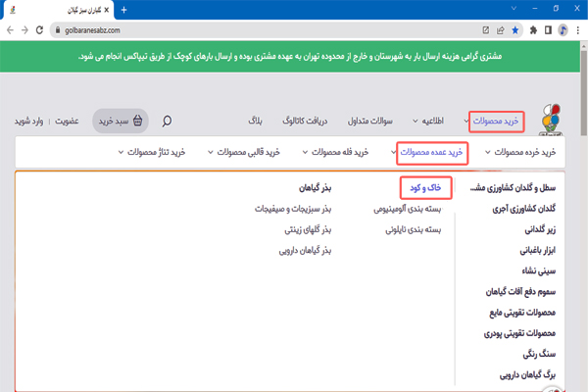588x392 pixels.
Task: Select گلدان کشاورزی آجری category
Action: pyautogui.click(x=524, y=209)
